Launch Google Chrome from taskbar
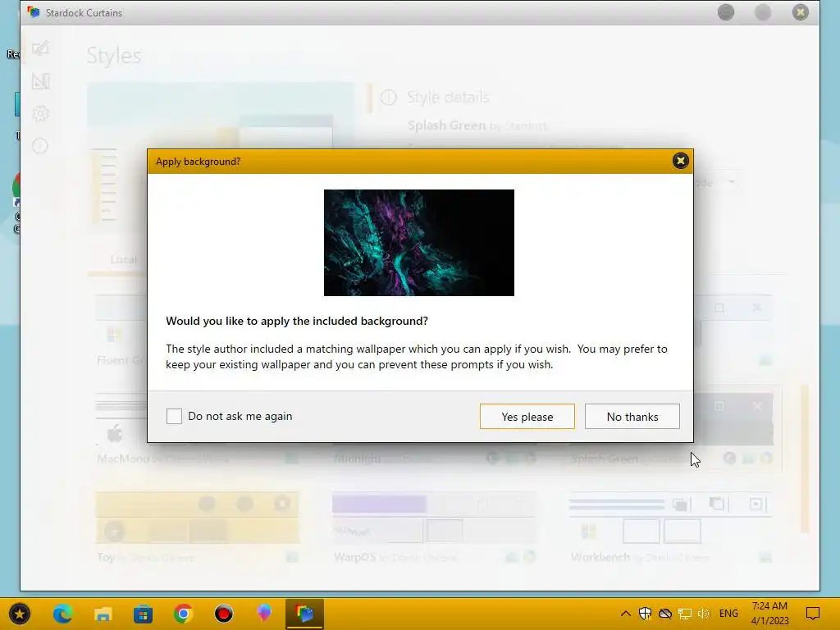Screen dimensions: 840x630 [x=183, y=614]
